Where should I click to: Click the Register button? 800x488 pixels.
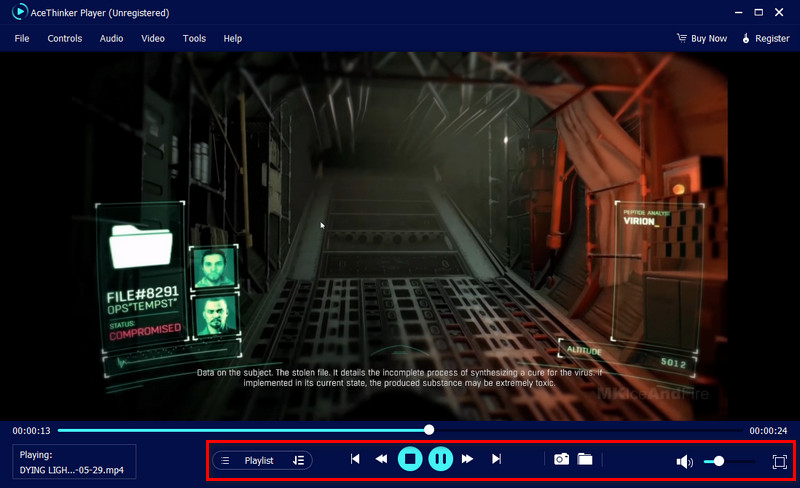pos(765,38)
